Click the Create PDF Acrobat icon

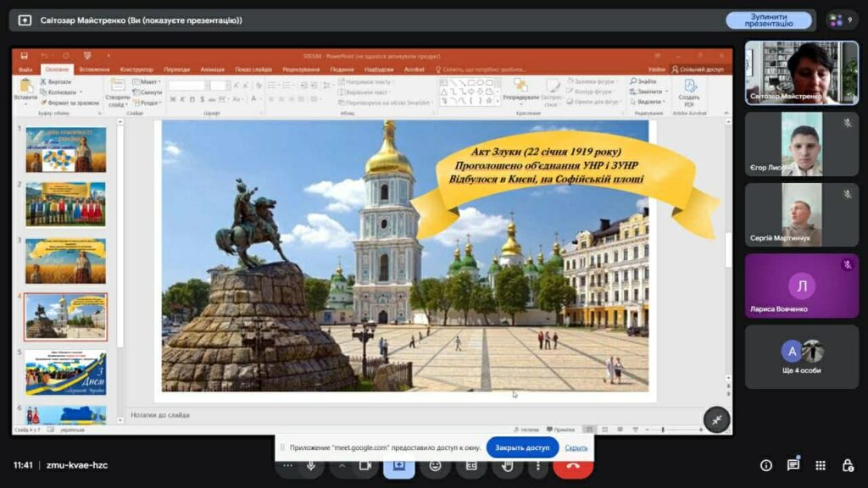689,91
